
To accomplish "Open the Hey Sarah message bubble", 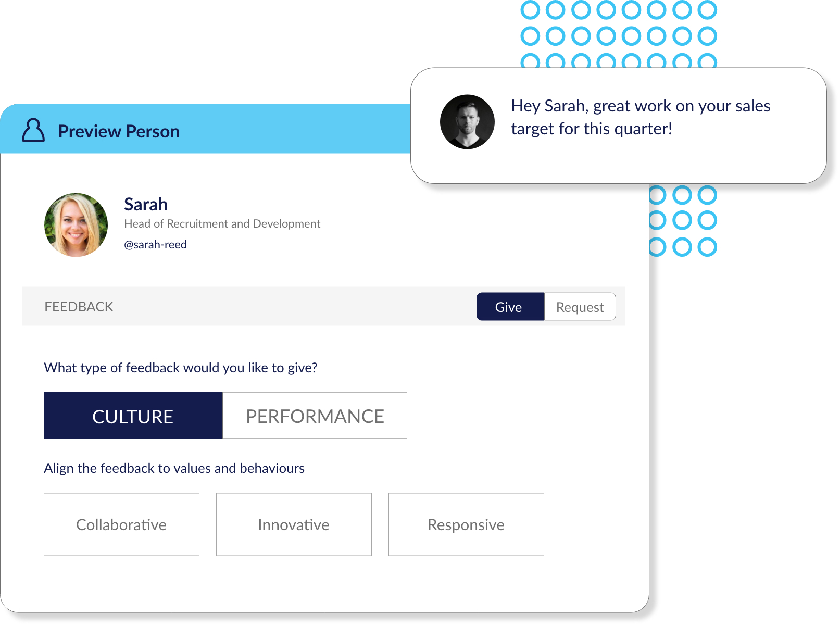I will click(618, 126).
